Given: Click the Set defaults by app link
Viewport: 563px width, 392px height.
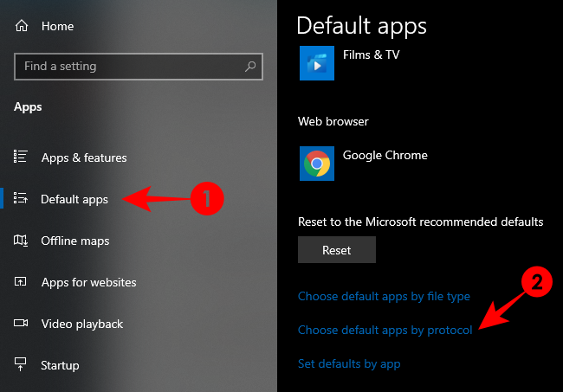Looking at the screenshot, I should coord(349,363).
